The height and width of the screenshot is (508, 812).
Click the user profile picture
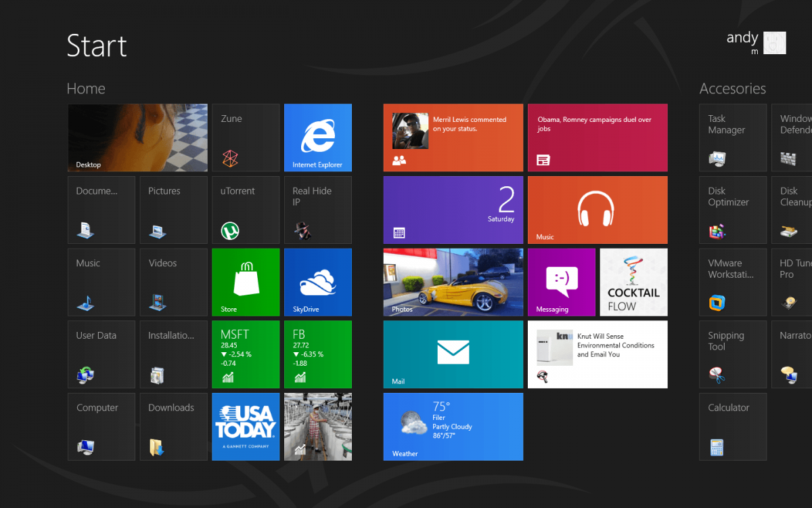click(x=775, y=43)
